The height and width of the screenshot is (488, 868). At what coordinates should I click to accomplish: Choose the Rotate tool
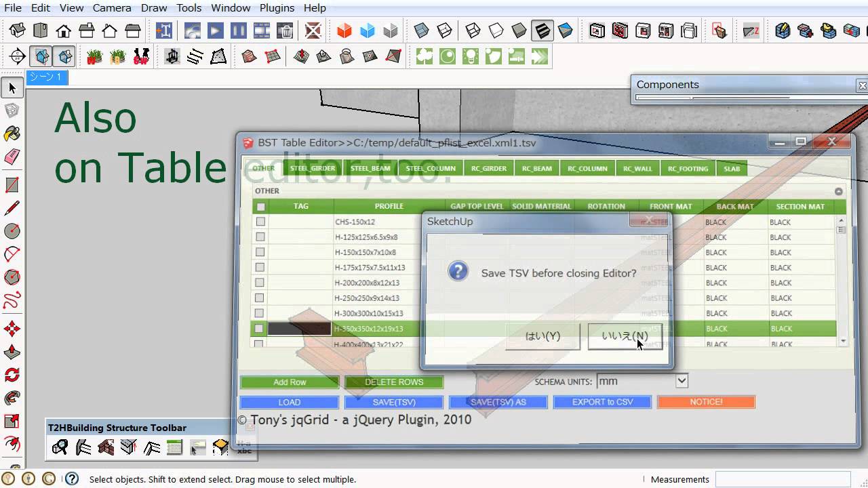pyautogui.click(x=12, y=375)
